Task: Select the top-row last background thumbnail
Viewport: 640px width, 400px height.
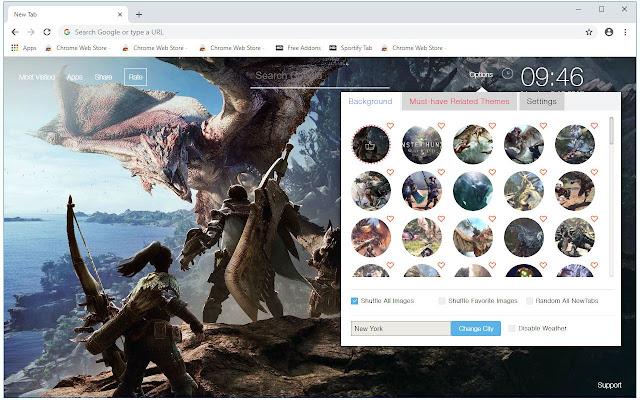Action: click(575, 144)
